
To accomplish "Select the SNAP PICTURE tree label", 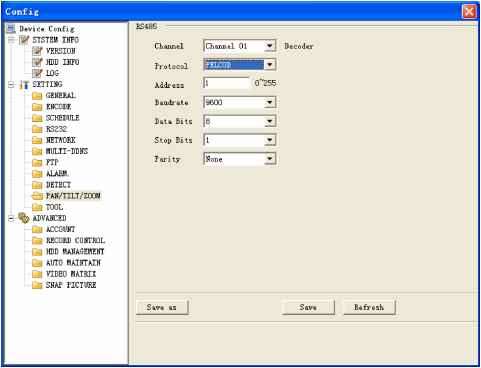I will (71, 285).
